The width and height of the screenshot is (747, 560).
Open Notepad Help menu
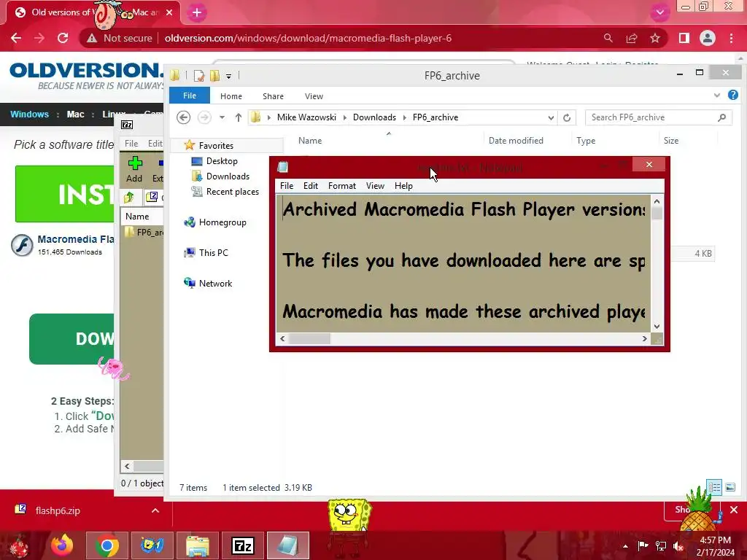point(403,186)
